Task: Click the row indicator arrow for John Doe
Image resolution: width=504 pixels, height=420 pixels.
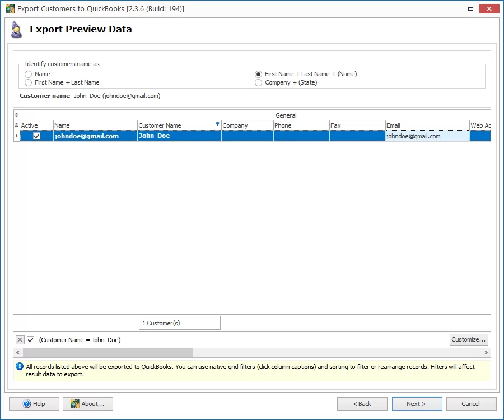Action: coord(16,136)
